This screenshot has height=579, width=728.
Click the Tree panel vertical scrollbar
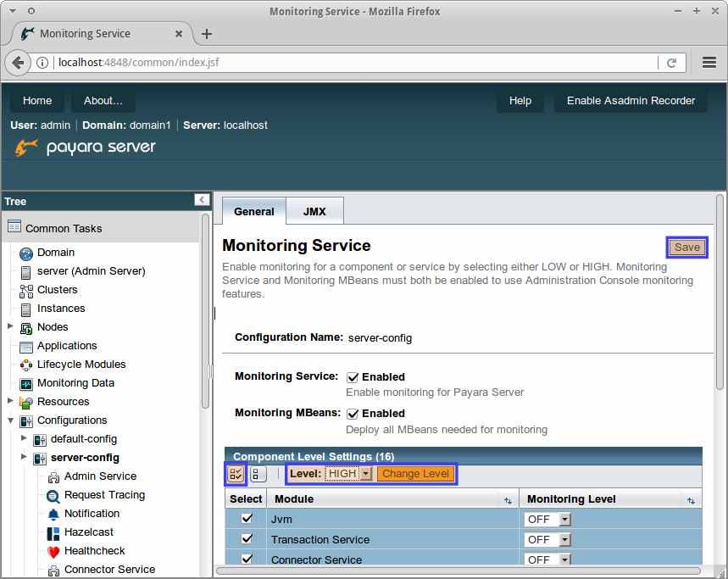pyautogui.click(x=206, y=311)
